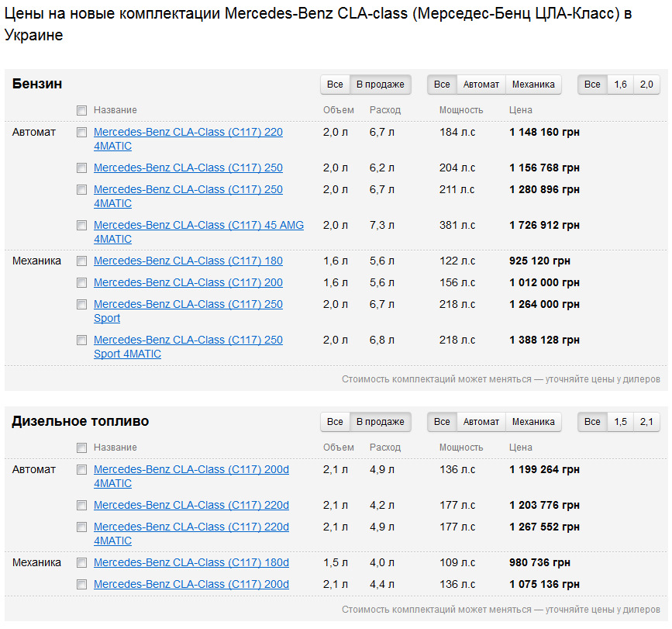Image resolution: width=672 pixels, height=629 pixels.
Task: Select 'Механика' filter in Бензин section
Action: click(x=533, y=85)
